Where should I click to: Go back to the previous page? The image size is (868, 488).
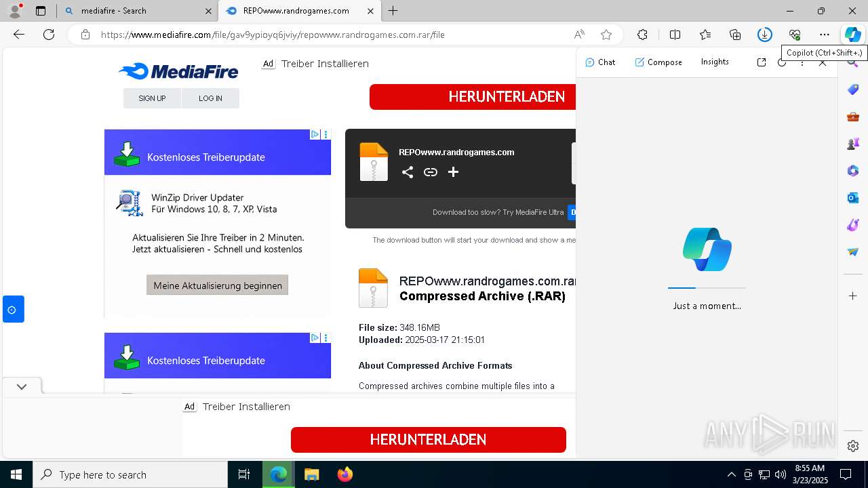(x=19, y=35)
